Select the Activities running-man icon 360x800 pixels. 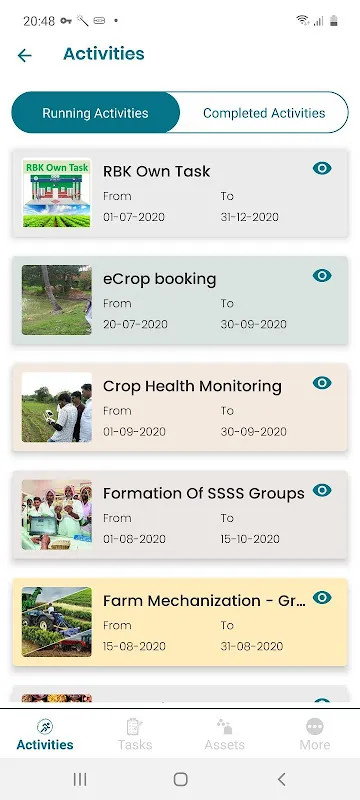coord(45,727)
